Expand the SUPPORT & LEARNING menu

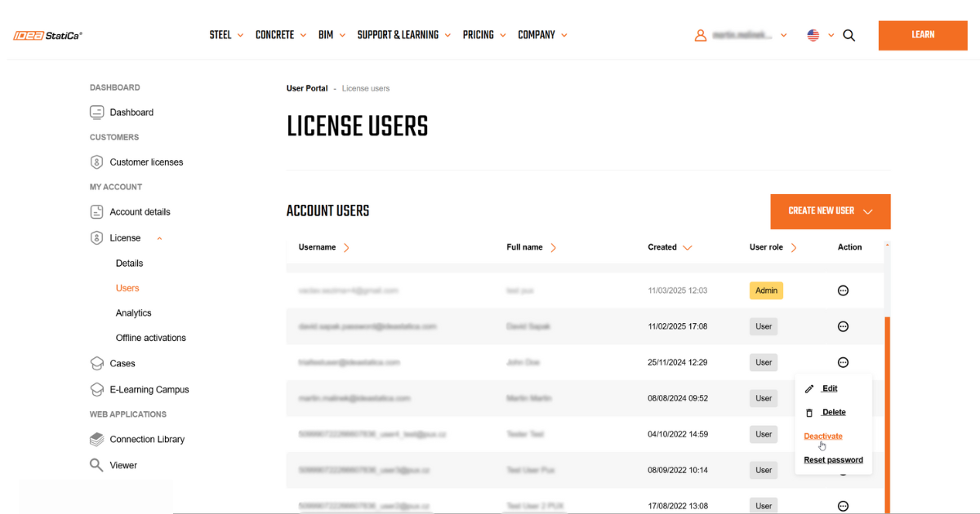(x=404, y=35)
